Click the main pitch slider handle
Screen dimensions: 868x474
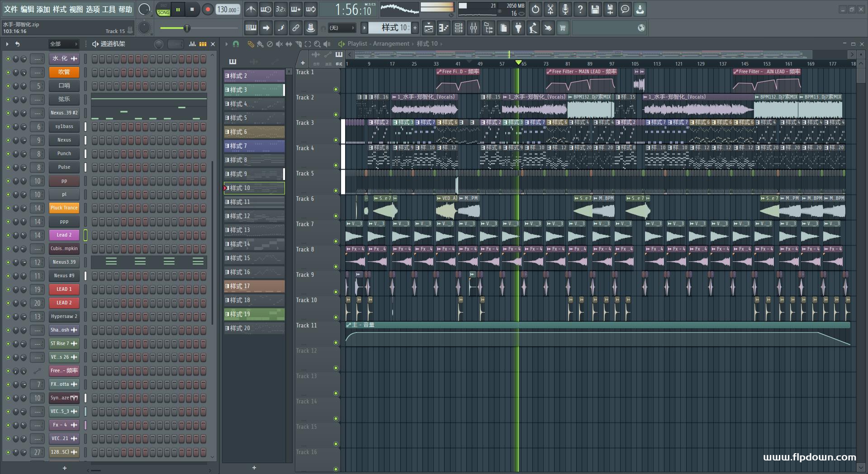tap(186, 28)
